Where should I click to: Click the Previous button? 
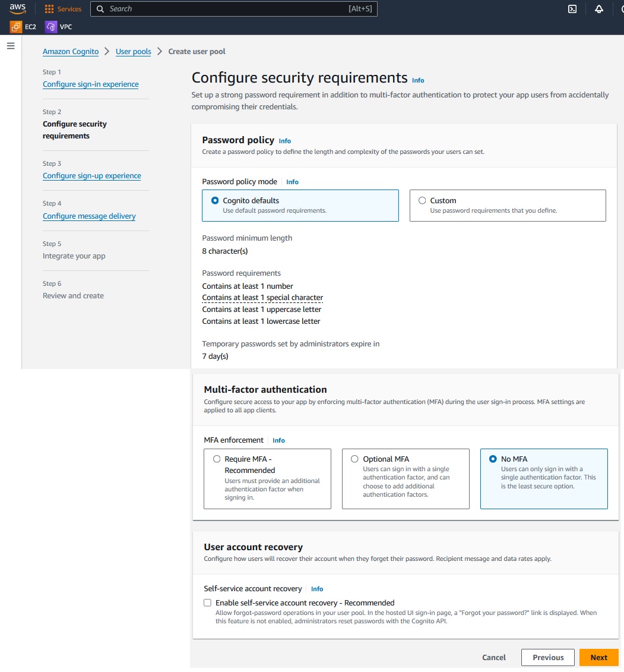pos(547,657)
